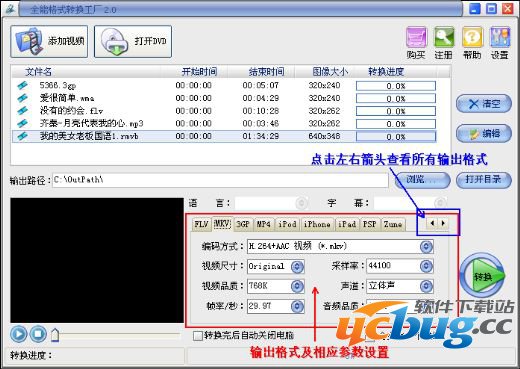
Task: Switch to the MP4 format tab
Action: pyautogui.click(x=264, y=224)
